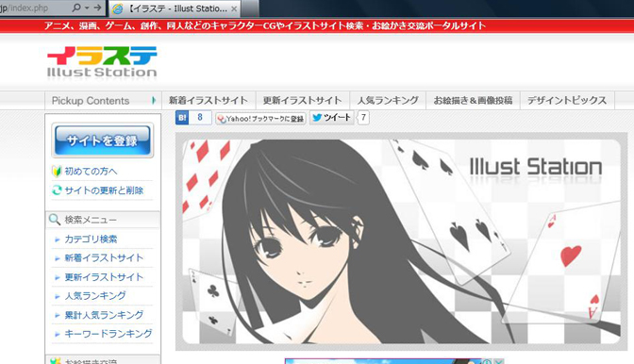The width and height of the screenshot is (634, 364).
Task: Open sidebar 新着イラストサイト link
Action: point(104,257)
